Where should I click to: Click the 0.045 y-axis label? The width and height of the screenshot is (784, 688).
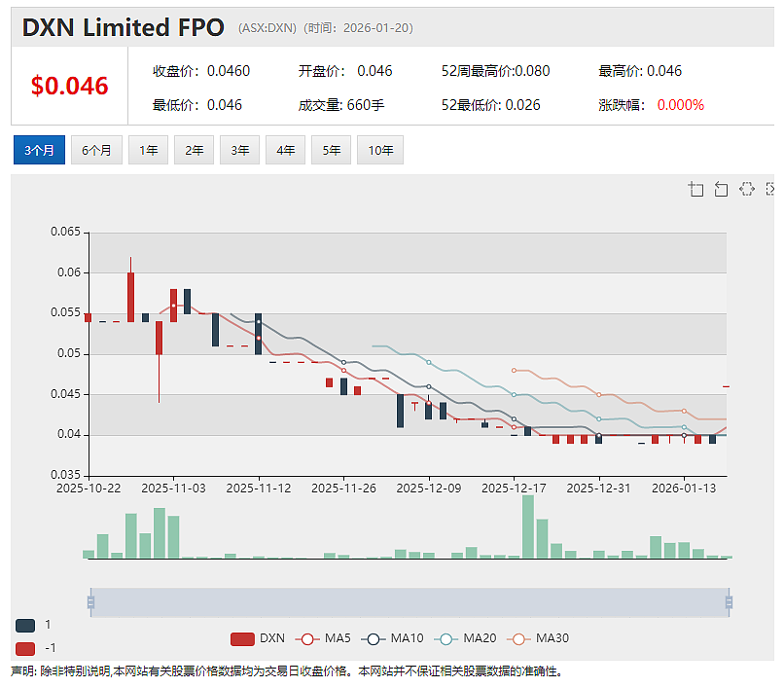[x=65, y=394]
